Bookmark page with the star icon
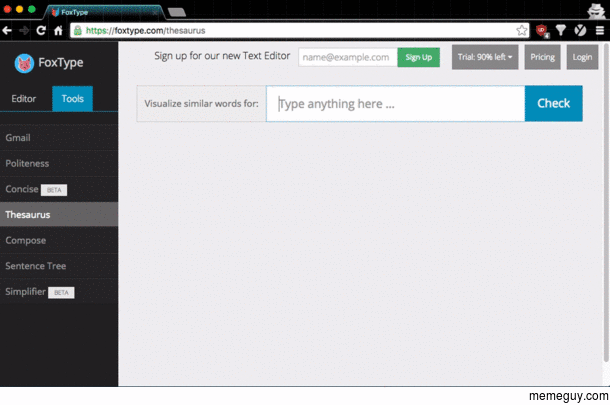Image resolution: width=610 pixels, height=405 pixels. pyautogui.click(x=522, y=30)
